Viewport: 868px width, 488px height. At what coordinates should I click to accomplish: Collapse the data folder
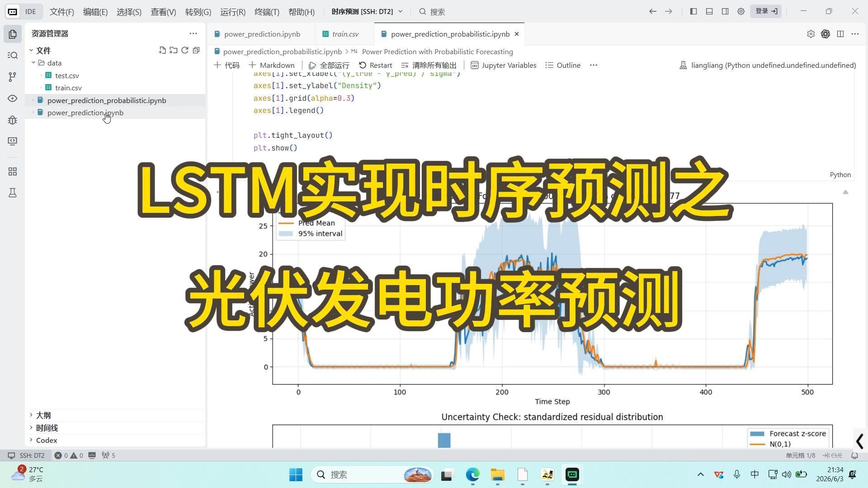pyautogui.click(x=54, y=63)
